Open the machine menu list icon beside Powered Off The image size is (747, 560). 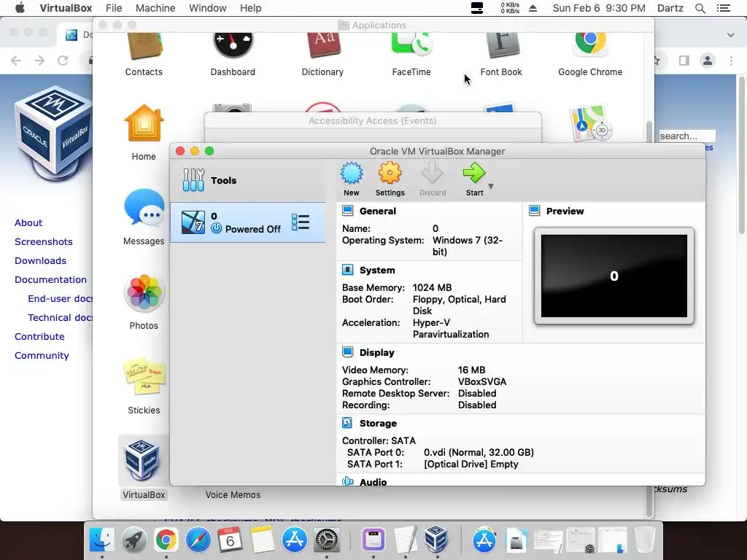301,222
